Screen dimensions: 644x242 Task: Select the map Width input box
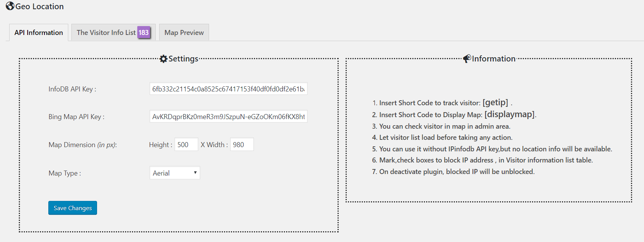coord(242,145)
